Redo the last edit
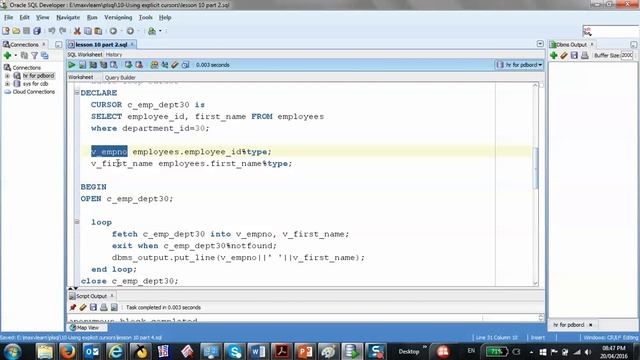 tap(62, 31)
